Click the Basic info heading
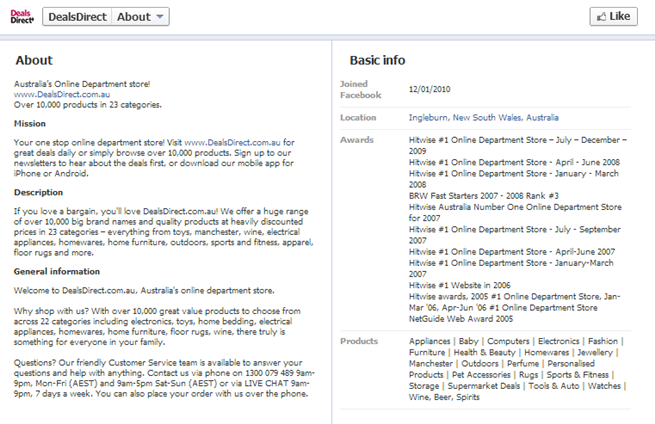 coord(377,61)
